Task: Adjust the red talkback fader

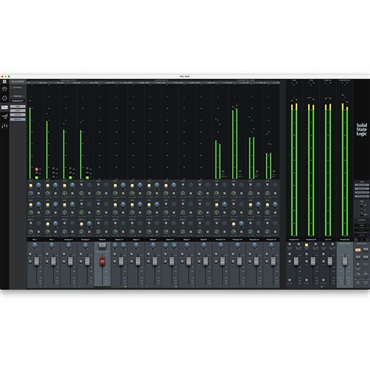Action: 102,262
